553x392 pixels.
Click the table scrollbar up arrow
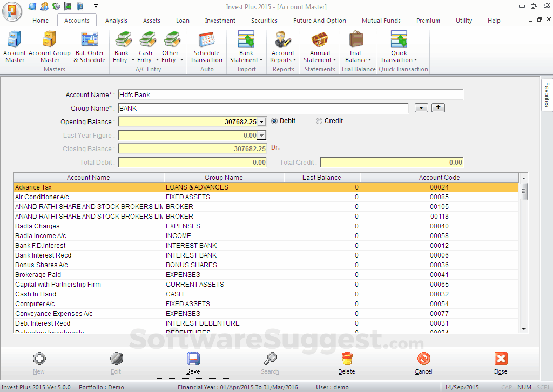(524, 178)
